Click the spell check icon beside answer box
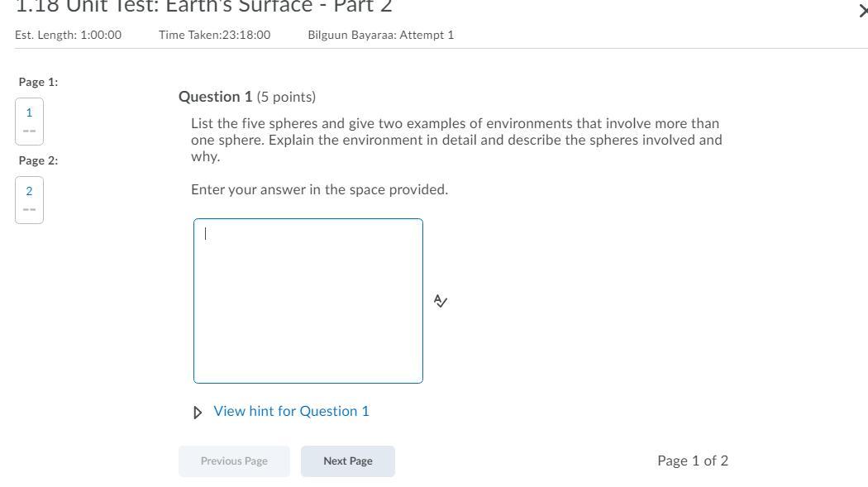Image resolution: width=868 pixels, height=487 pixels. click(441, 301)
